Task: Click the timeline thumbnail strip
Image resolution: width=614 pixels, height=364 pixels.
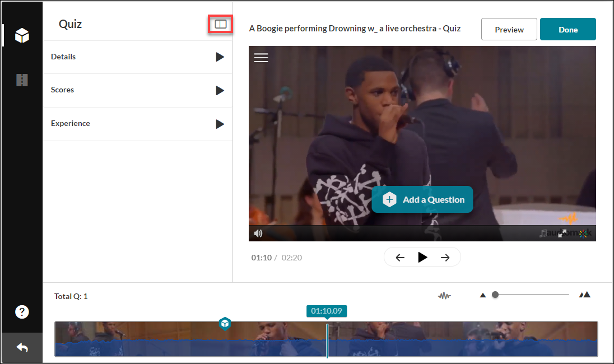Action: (326, 339)
